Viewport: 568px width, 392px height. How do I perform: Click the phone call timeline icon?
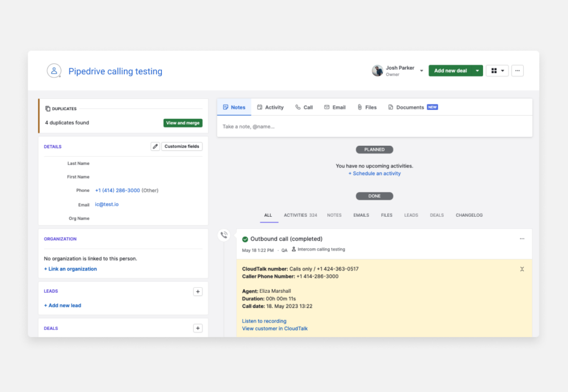[224, 235]
